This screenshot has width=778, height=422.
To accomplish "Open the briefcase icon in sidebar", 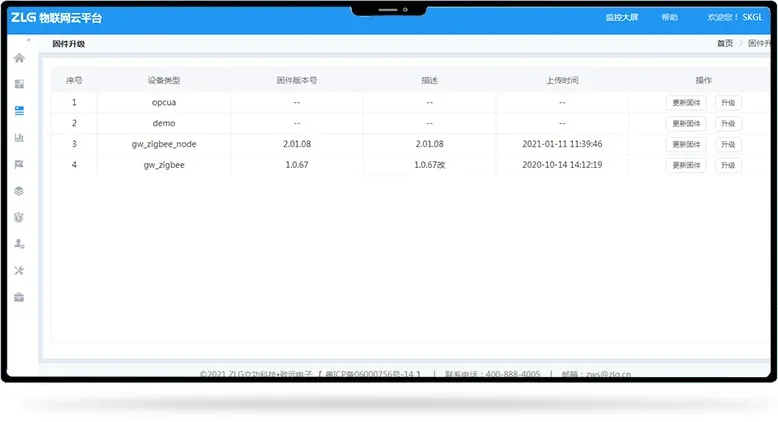I will 19,297.
